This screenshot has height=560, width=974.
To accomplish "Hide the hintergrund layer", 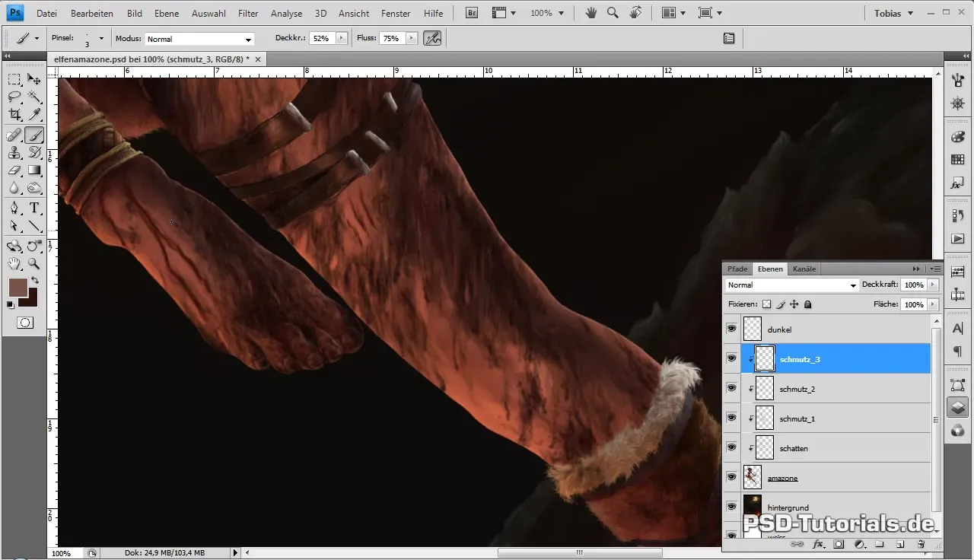I will click(731, 507).
